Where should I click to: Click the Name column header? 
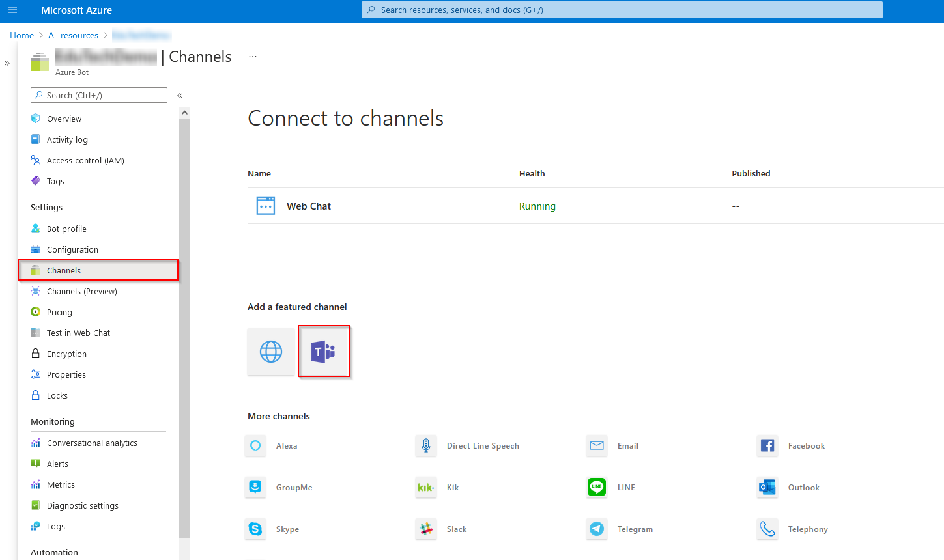[259, 173]
